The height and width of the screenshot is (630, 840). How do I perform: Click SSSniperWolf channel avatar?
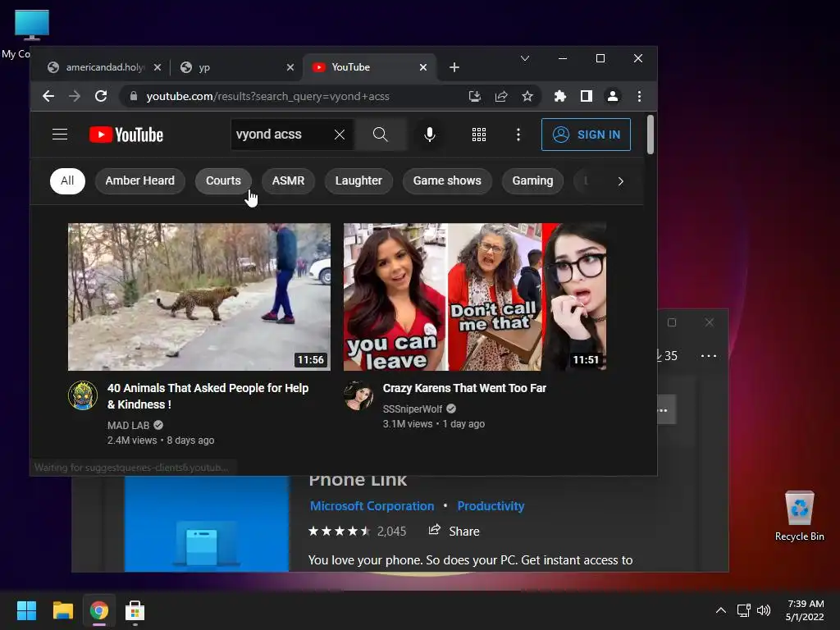click(358, 395)
